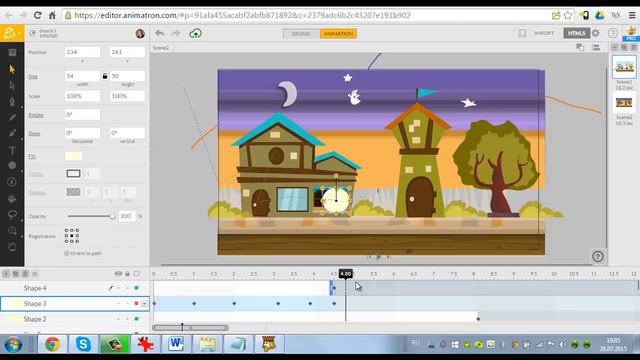640x360 pixels.
Task: Click the Rotate angle field
Action: click(x=82, y=115)
